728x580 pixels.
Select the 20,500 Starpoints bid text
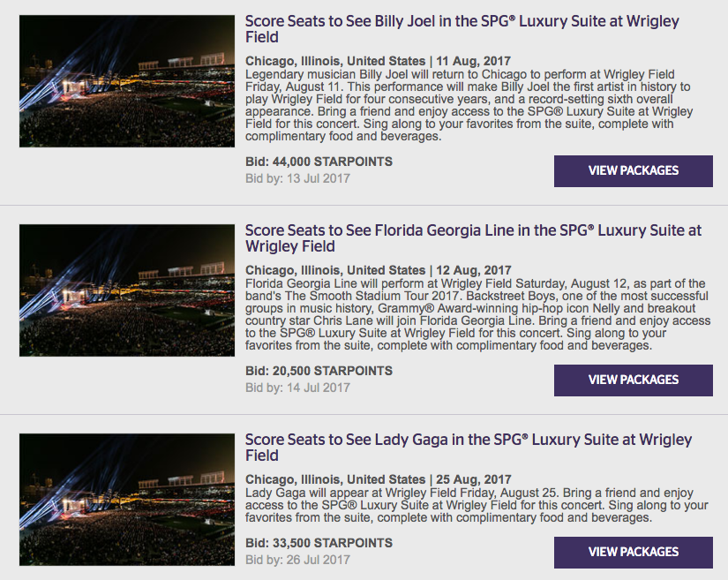(x=319, y=372)
